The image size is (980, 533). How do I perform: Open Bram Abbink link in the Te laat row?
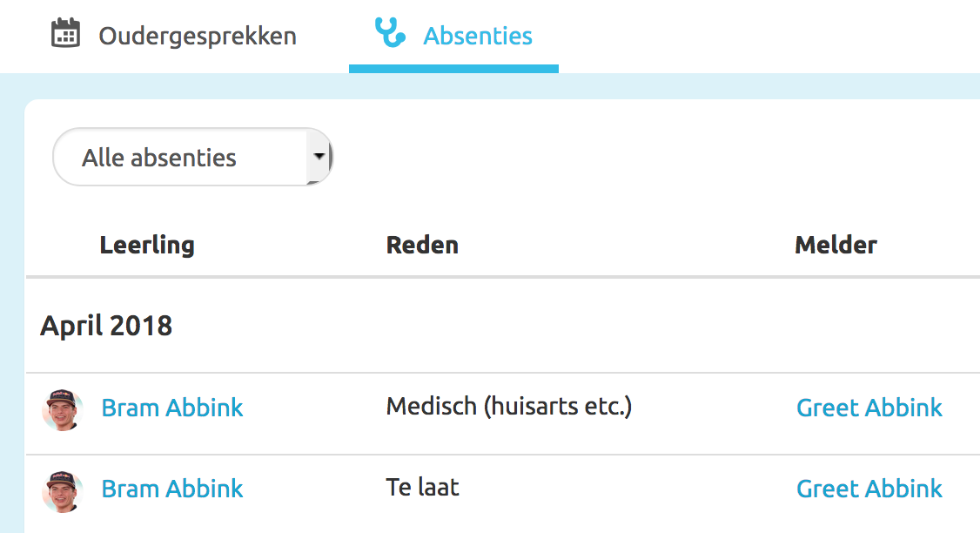pos(172,489)
